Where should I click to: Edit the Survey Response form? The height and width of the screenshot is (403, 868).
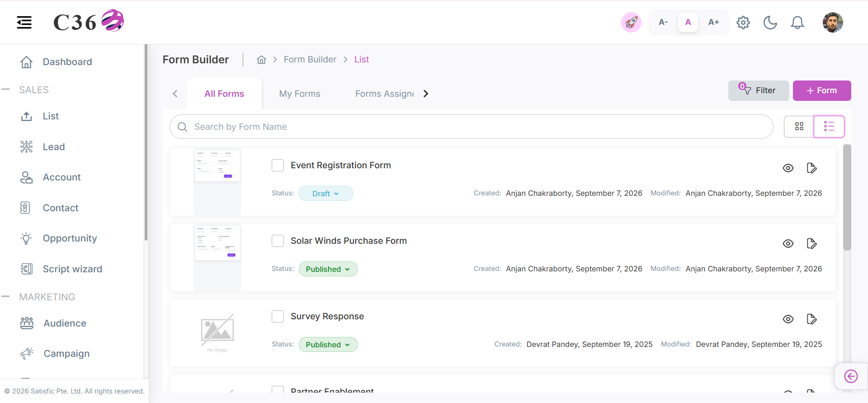[811, 319]
